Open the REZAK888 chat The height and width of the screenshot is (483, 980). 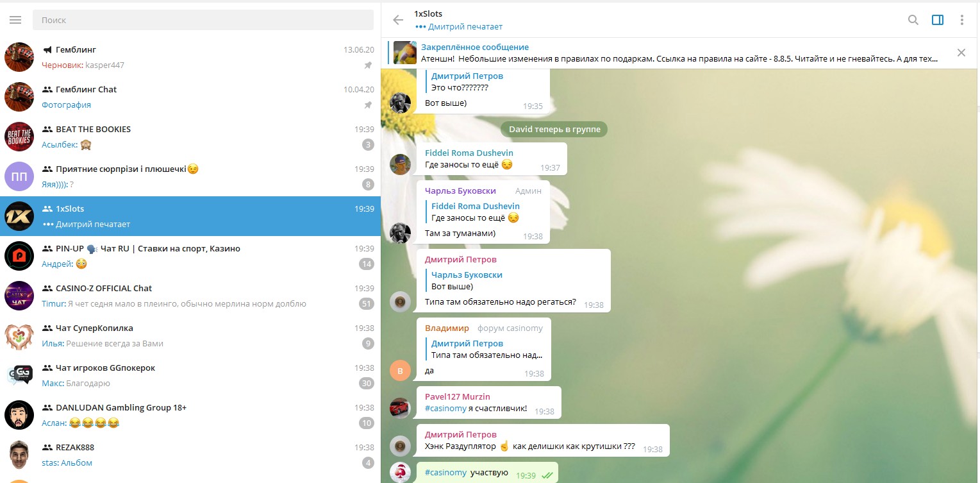[x=190, y=455]
